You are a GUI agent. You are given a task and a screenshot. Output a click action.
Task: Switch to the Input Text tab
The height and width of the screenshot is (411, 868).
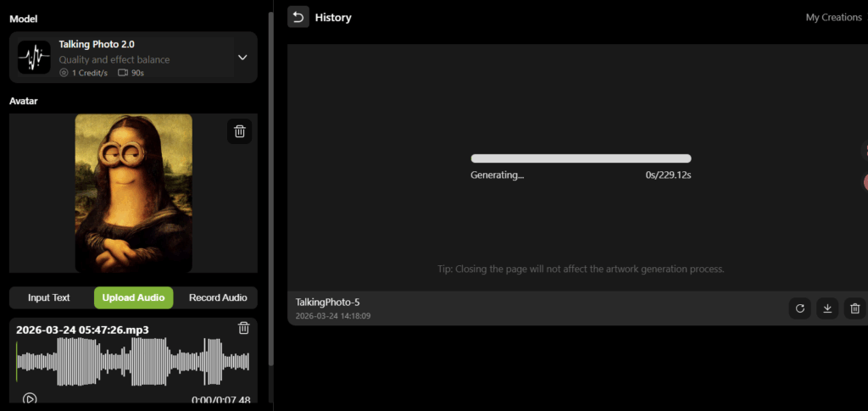tap(48, 297)
